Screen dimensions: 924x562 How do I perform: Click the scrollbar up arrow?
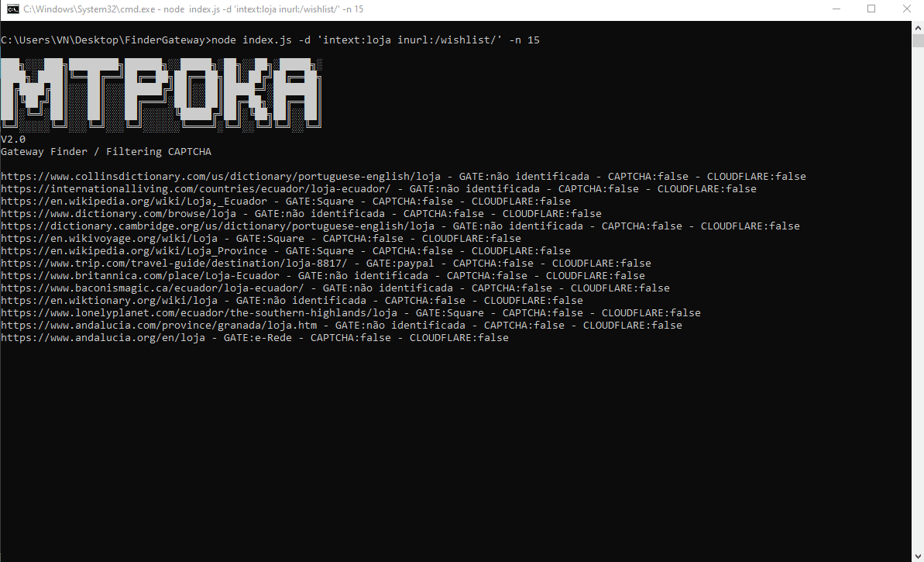pyautogui.click(x=918, y=27)
